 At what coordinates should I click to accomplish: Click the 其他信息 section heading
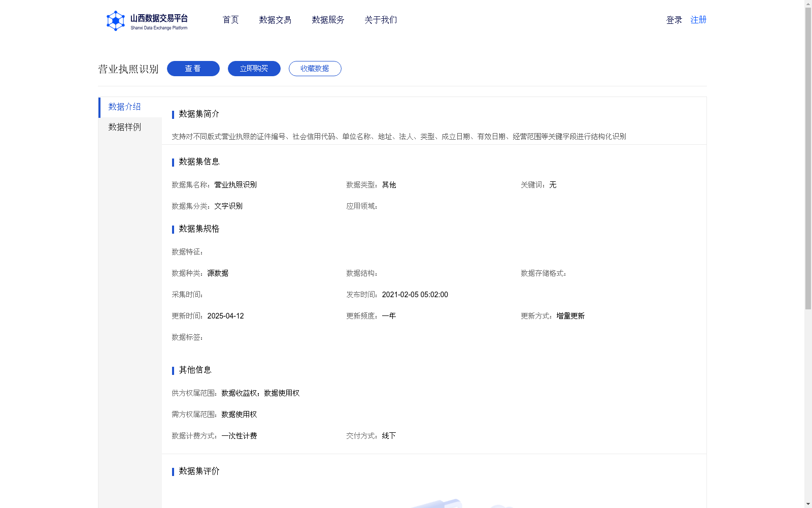pyautogui.click(x=195, y=370)
